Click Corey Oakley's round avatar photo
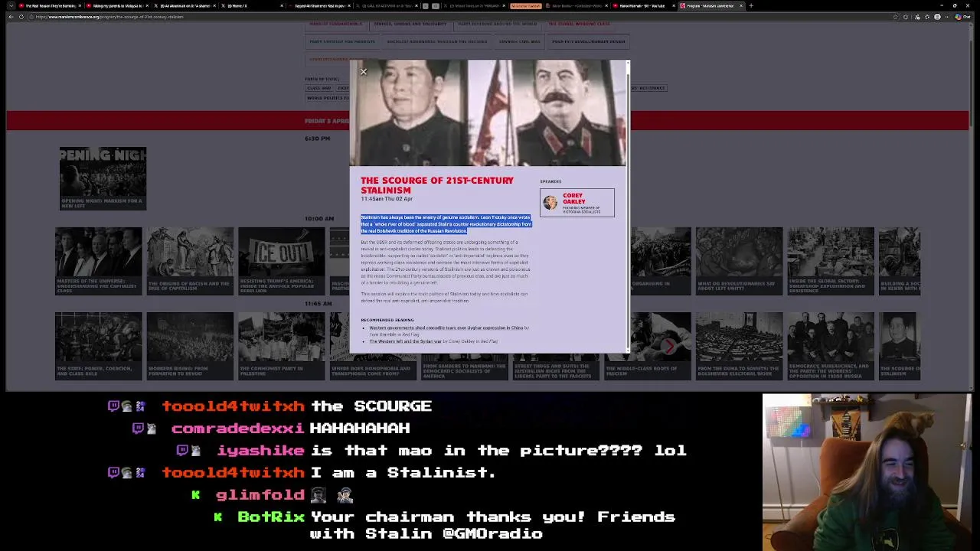Image resolution: width=980 pixels, height=551 pixels. pos(550,202)
